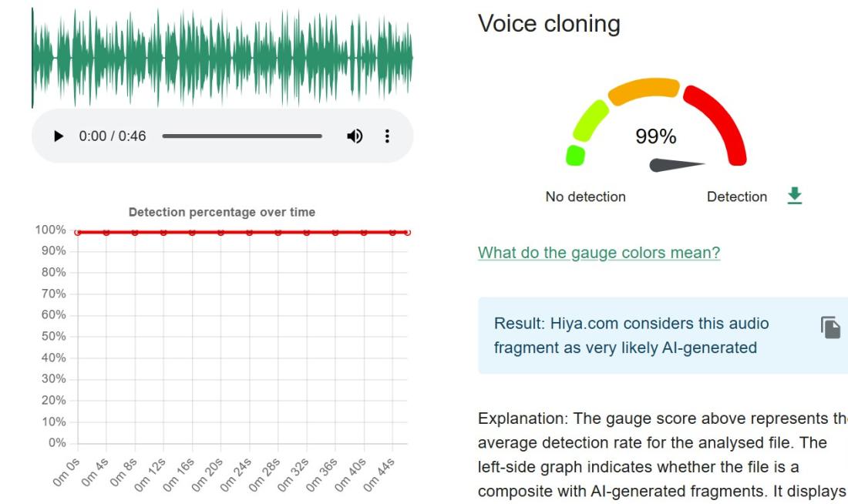Open 'What do the gauge colors mean?' link
Viewport: 848px width, 504px height.
pos(599,253)
